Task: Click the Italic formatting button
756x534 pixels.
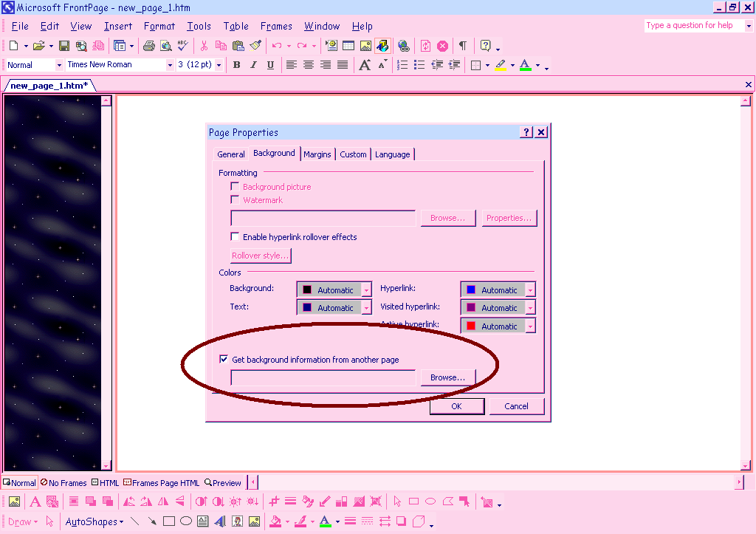Action: 253,65
